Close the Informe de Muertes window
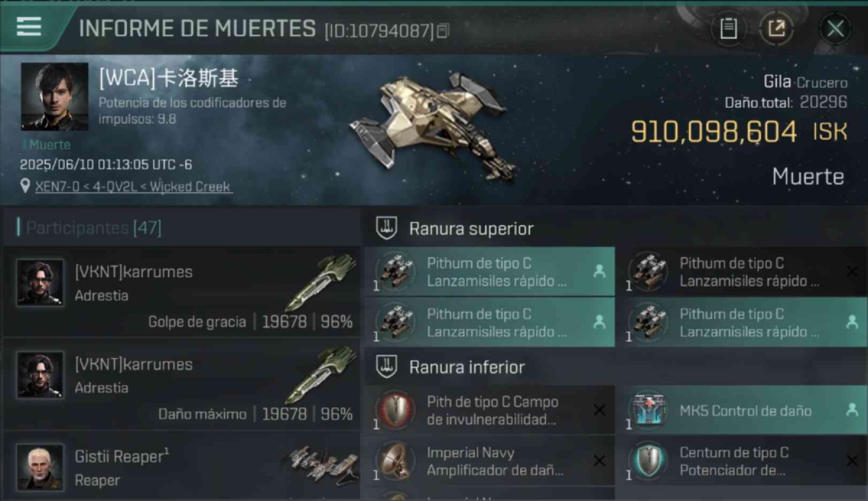Screen dimensions: 868x501 click(x=835, y=29)
